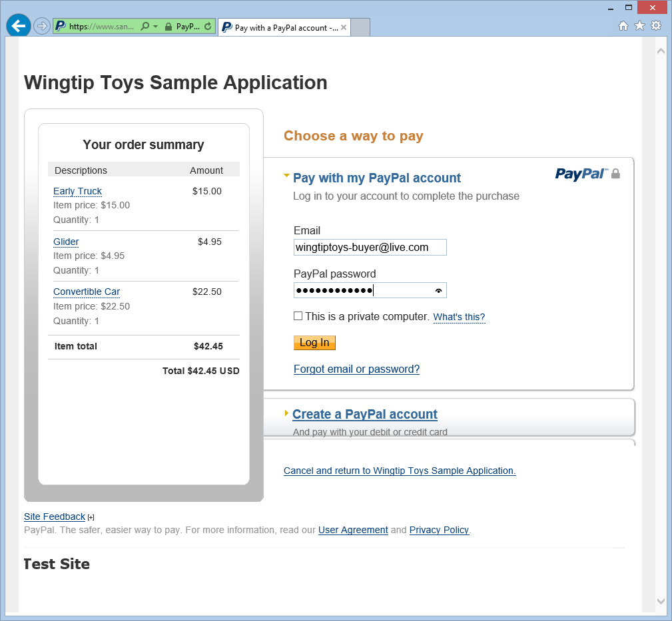Expand the Site Feedback plus control
The width and height of the screenshot is (672, 621).
(x=91, y=517)
